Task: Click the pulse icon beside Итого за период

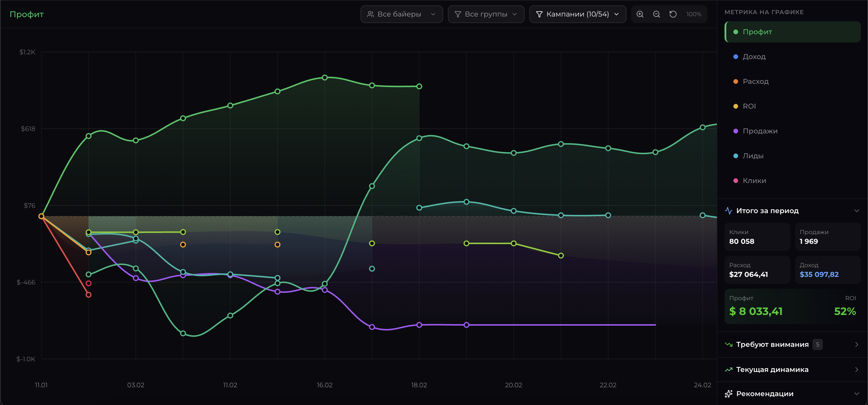Action: pos(729,210)
